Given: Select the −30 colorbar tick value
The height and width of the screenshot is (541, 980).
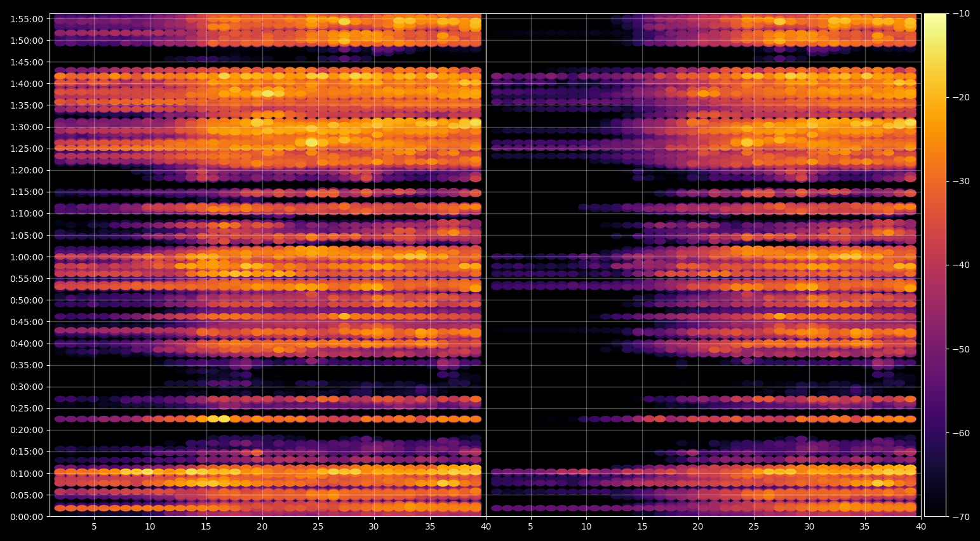Looking at the screenshot, I should [x=960, y=181].
